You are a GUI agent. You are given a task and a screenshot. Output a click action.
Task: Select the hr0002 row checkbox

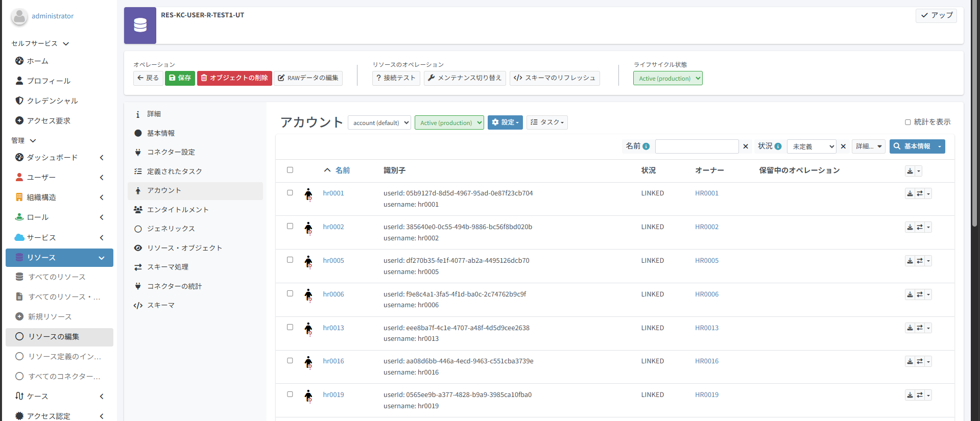290,226
